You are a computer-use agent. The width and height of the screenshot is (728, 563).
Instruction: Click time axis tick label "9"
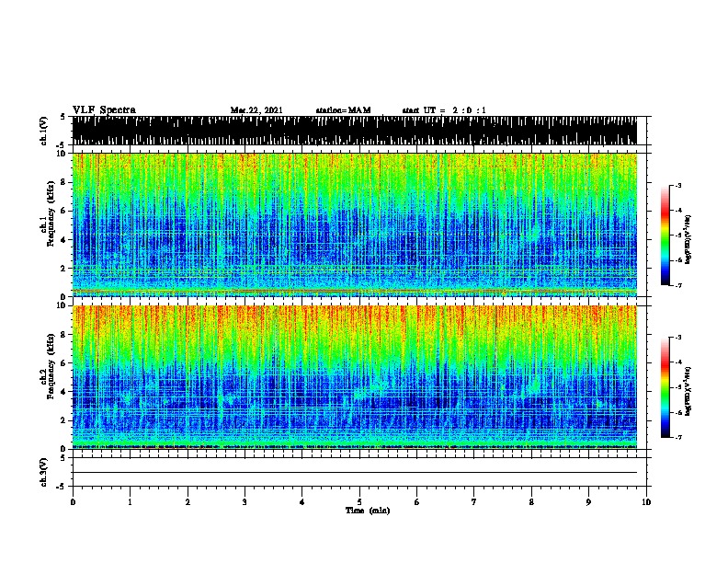(x=588, y=502)
